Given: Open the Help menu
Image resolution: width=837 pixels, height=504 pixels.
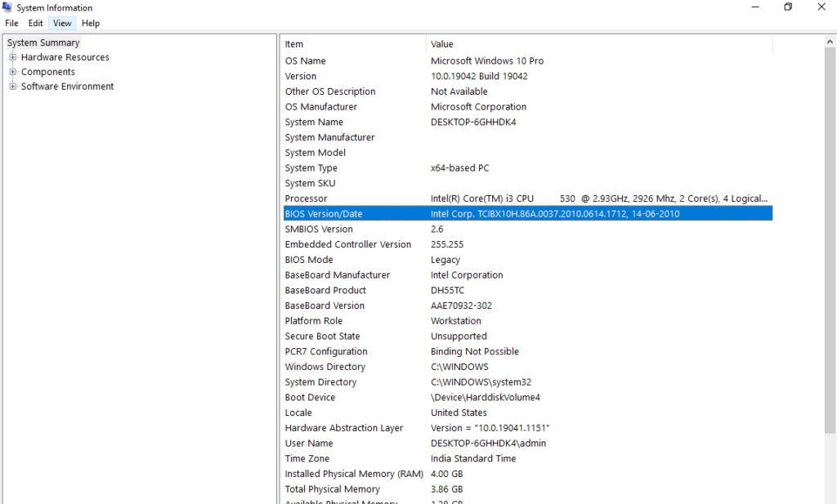Looking at the screenshot, I should click(91, 24).
